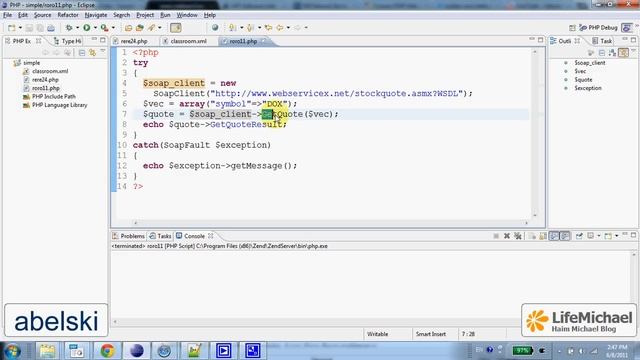Screen dimensions: 640x360
Task: Toggle Link with Editor in PHP Explorer
Action: pyautogui.click(x=93, y=53)
